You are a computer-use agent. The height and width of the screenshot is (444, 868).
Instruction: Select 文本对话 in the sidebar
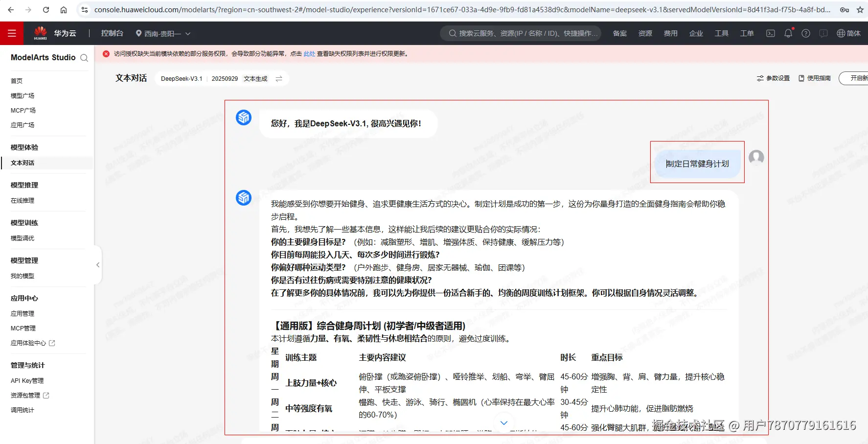click(x=23, y=163)
